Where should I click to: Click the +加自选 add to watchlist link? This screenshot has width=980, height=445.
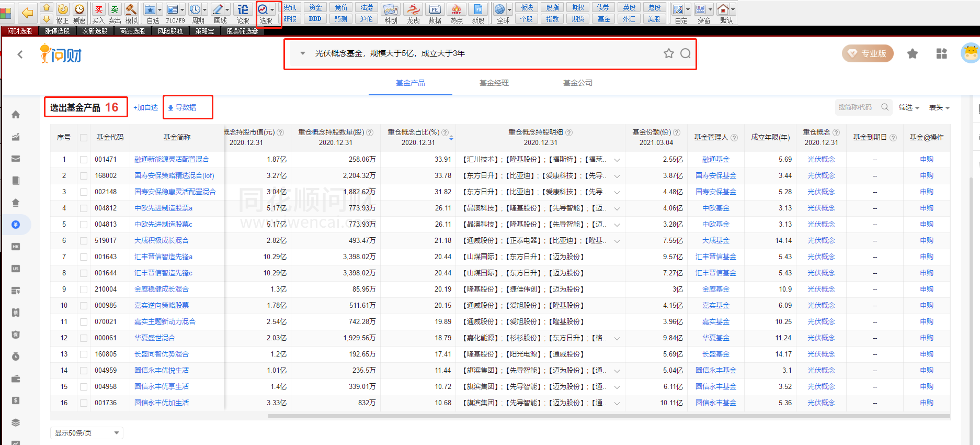tap(145, 107)
